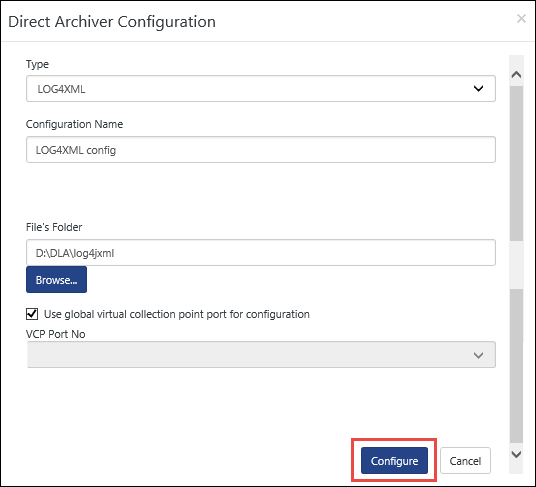Click the Direct Archiver Configuration title

[112, 22]
